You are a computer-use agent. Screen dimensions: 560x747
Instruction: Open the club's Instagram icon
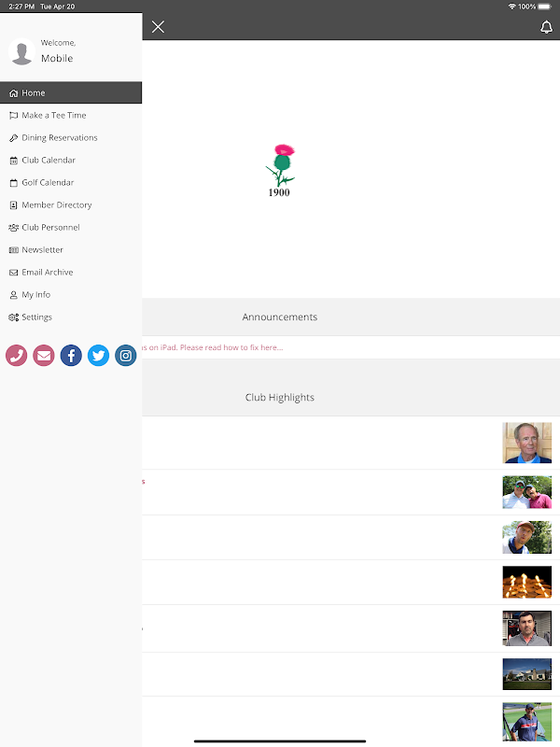(x=126, y=356)
